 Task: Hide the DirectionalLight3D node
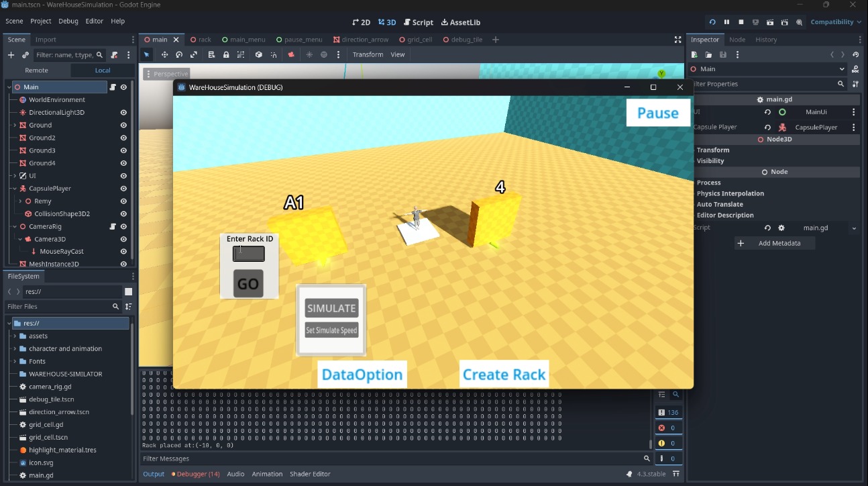point(123,113)
